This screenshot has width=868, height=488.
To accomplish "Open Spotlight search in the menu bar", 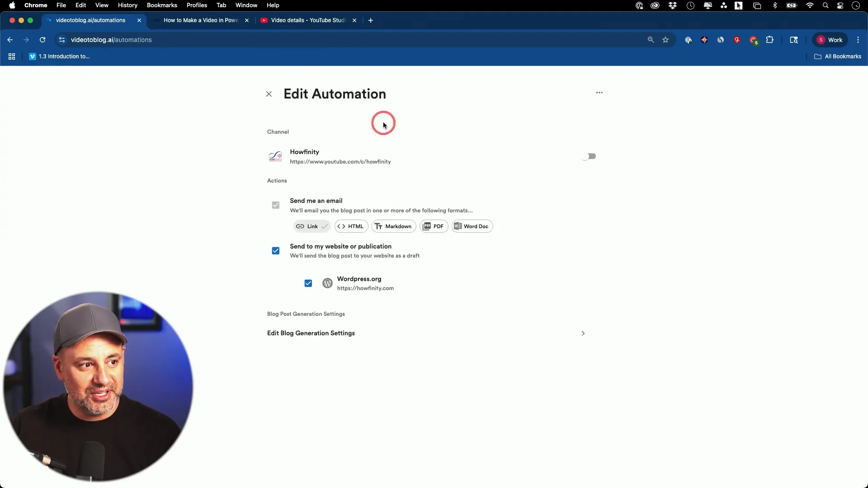I will pos(826,5).
